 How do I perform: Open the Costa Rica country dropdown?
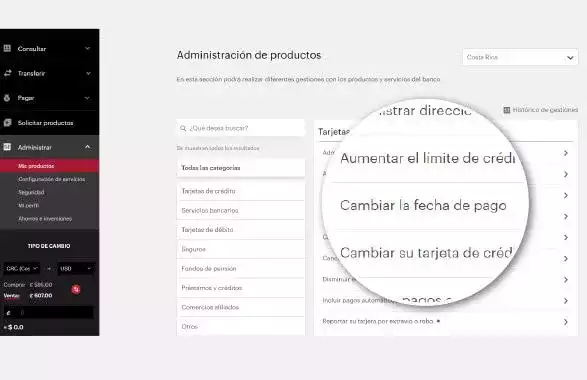pos(520,57)
